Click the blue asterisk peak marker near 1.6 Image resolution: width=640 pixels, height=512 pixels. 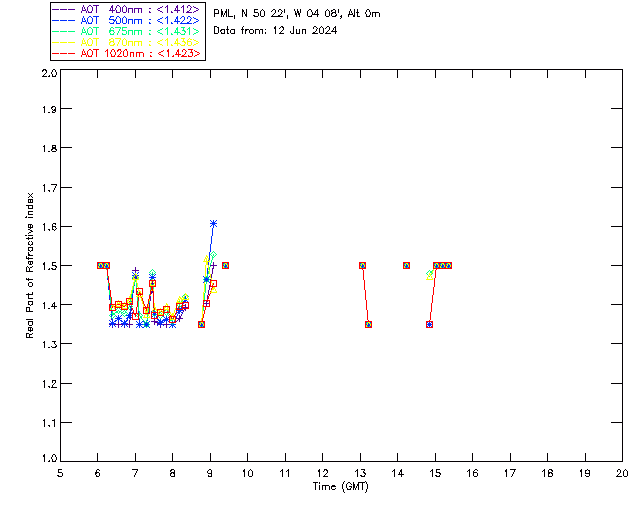coord(213,223)
